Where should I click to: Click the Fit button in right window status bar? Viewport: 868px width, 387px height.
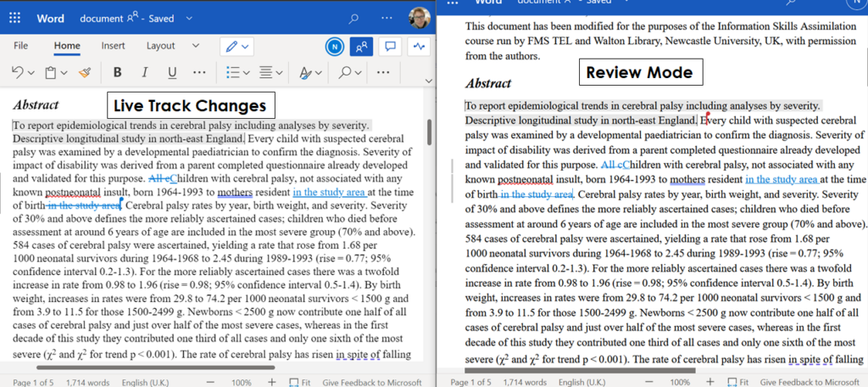pos(738,382)
